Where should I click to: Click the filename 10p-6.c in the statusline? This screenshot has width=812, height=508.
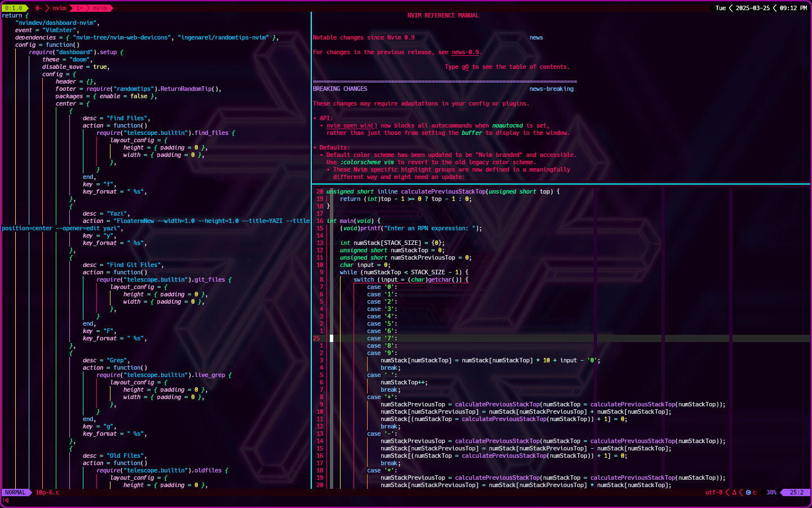coord(47,492)
